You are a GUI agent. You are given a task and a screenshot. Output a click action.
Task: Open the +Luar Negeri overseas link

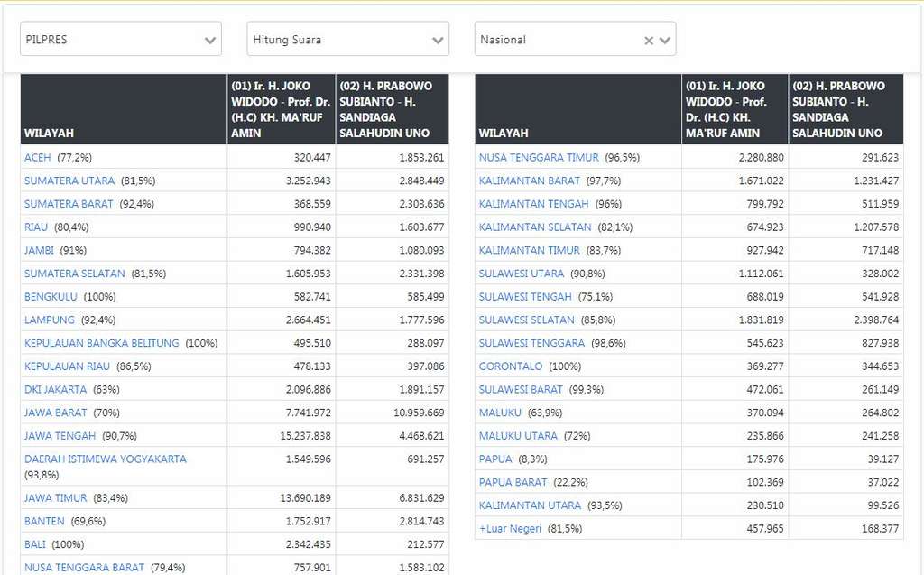point(511,528)
